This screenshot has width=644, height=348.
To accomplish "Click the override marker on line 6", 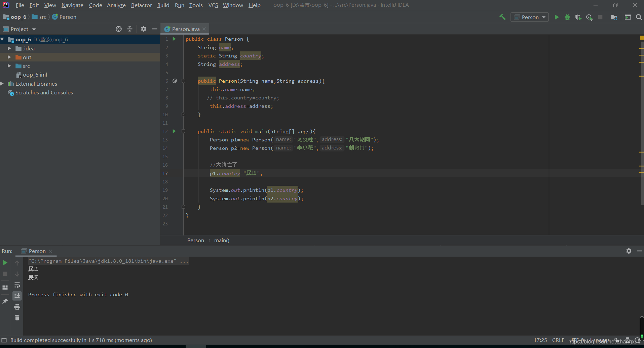I will (175, 81).
